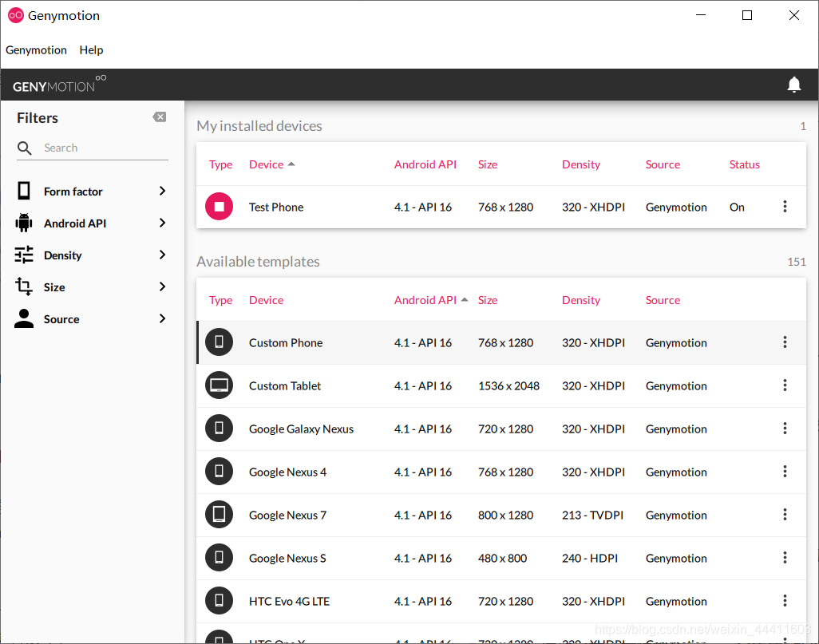Click the 240 - HDPI density cell

[x=590, y=559]
